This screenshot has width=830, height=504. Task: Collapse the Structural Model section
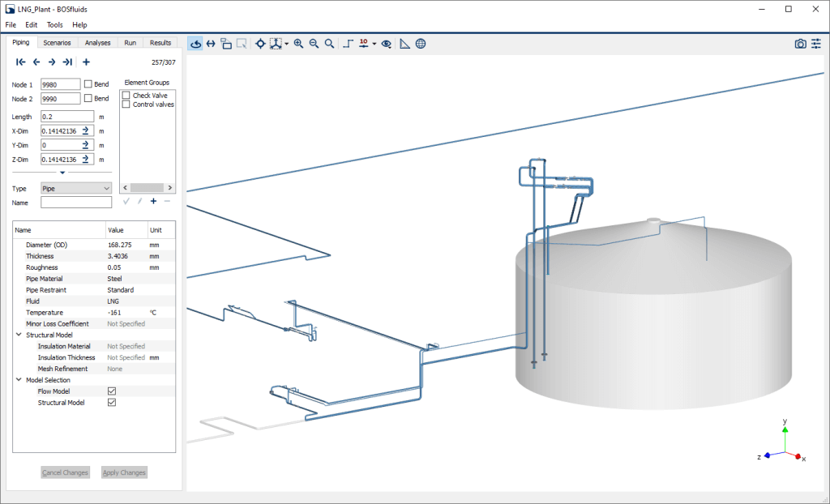(19, 335)
